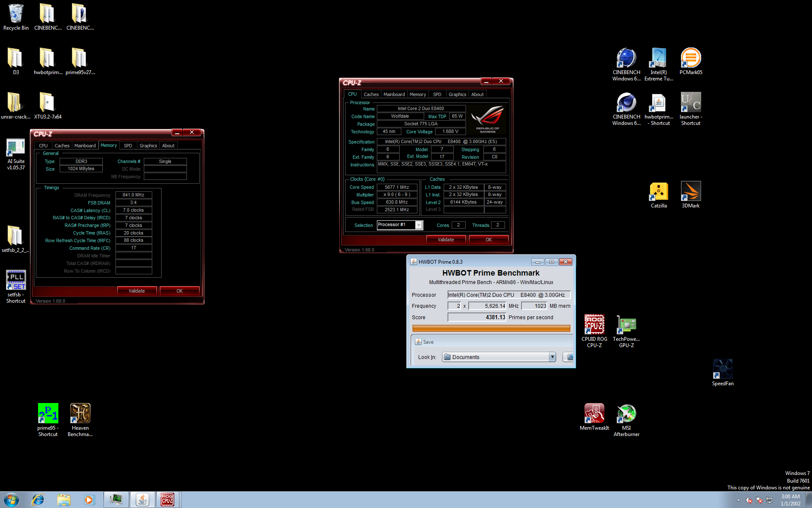Launch MSI Afterburner desktop icon

(x=626, y=420)
